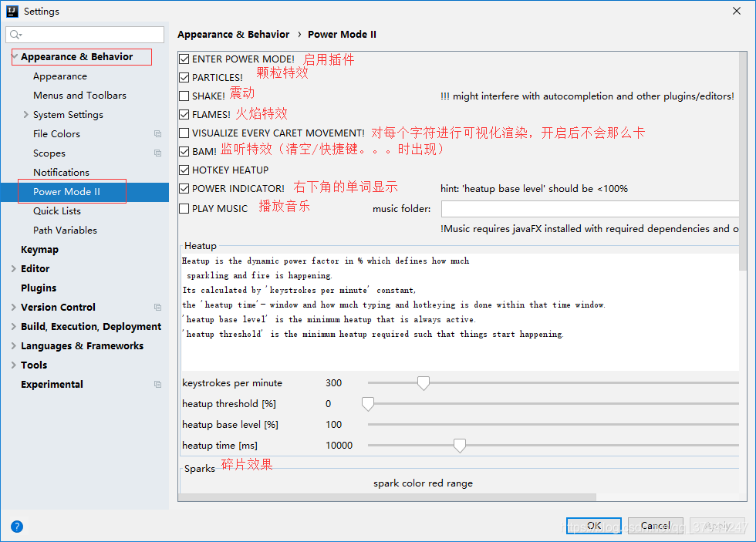Click the settings search field

pyautogui.click(x=85, y=35)
